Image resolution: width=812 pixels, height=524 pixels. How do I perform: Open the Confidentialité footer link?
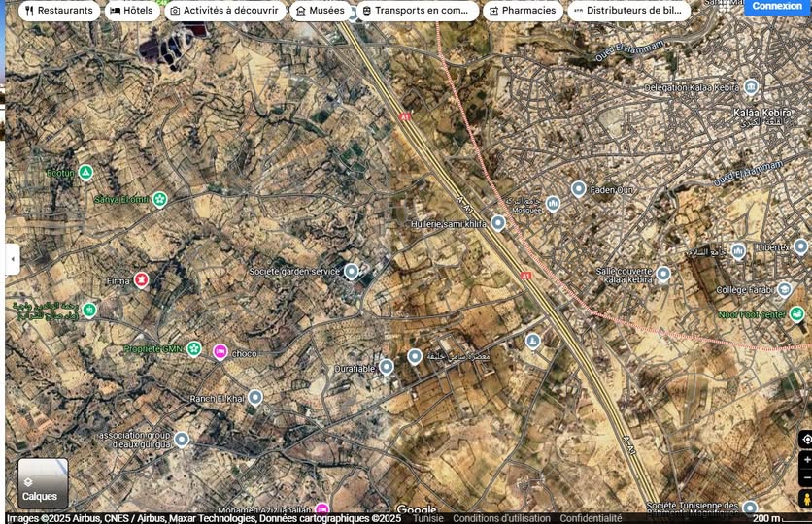point(591,518)
